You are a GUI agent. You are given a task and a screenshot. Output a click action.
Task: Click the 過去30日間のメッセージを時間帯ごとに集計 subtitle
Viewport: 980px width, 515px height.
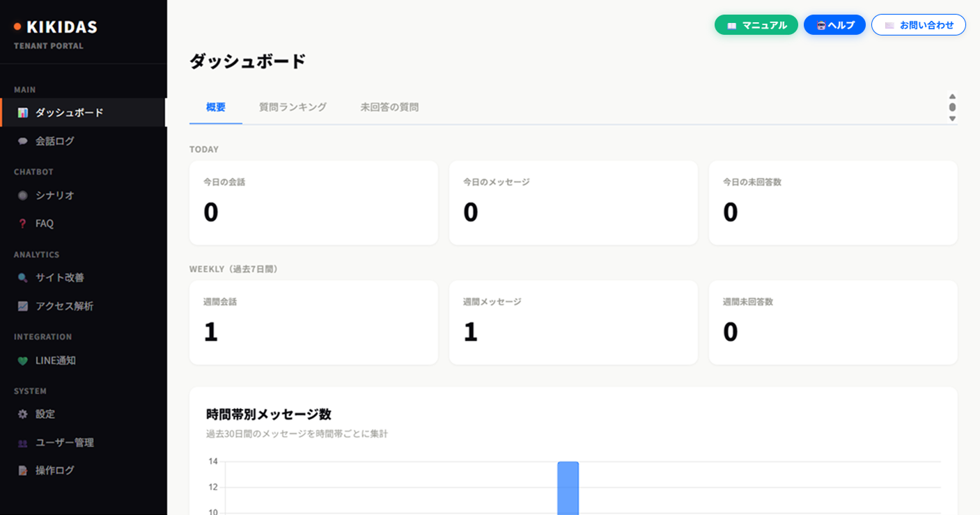click(x=297, y=434)
